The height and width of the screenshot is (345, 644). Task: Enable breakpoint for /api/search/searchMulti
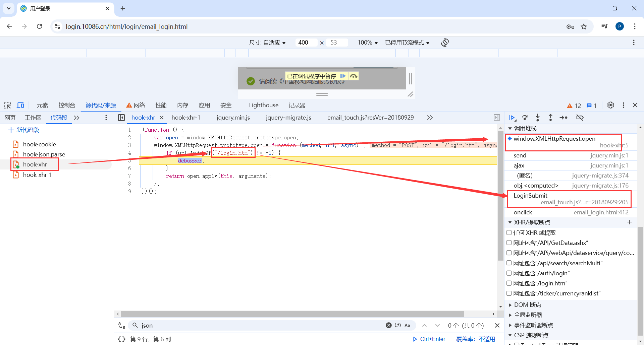click(x=509, y=263)
